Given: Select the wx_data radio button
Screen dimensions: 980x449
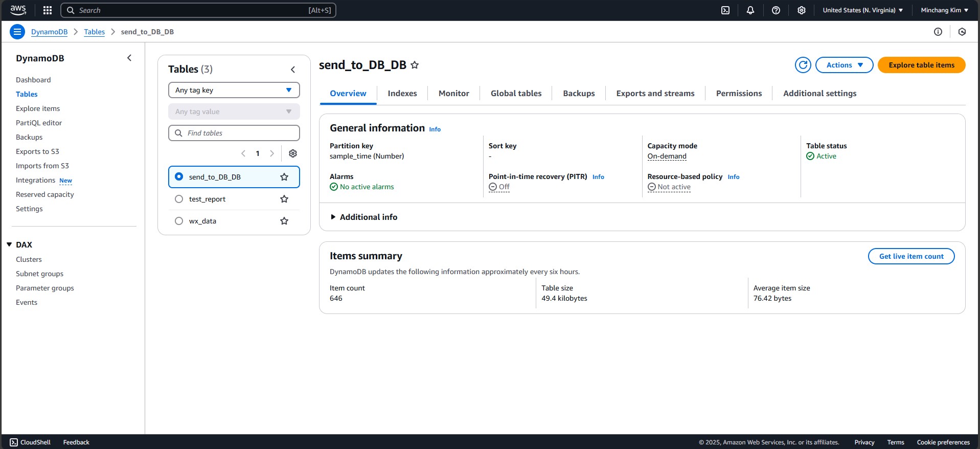Looking at the screenshot, I should pyautogui.click(x=179, y=221).
